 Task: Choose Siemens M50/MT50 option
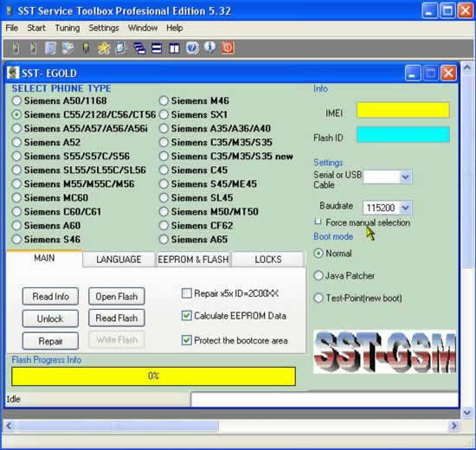164,211
